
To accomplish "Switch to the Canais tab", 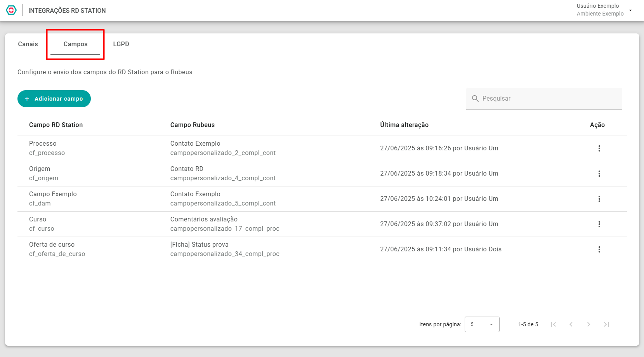I will 28,44.
